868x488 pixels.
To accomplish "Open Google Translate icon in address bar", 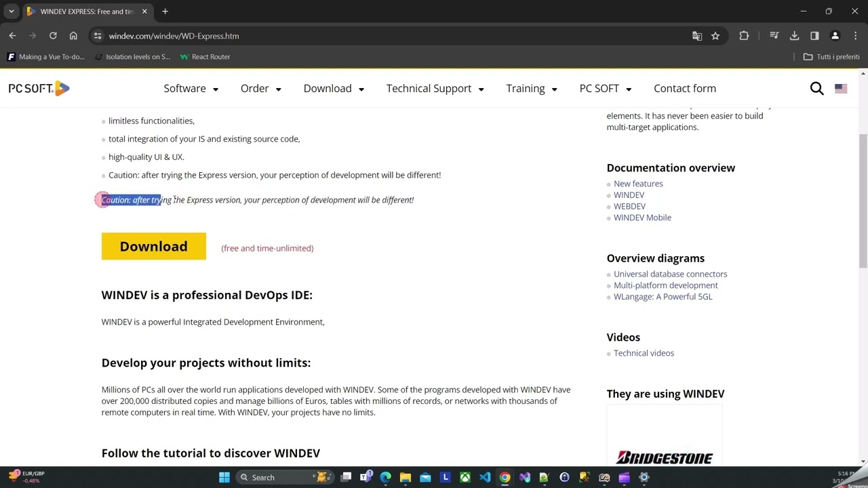I will (697, 36).
